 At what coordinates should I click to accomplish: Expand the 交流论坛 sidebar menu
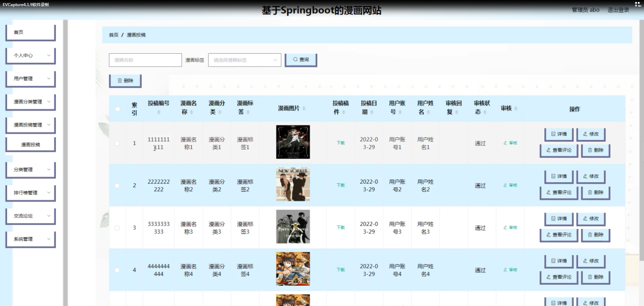[30, 216]
